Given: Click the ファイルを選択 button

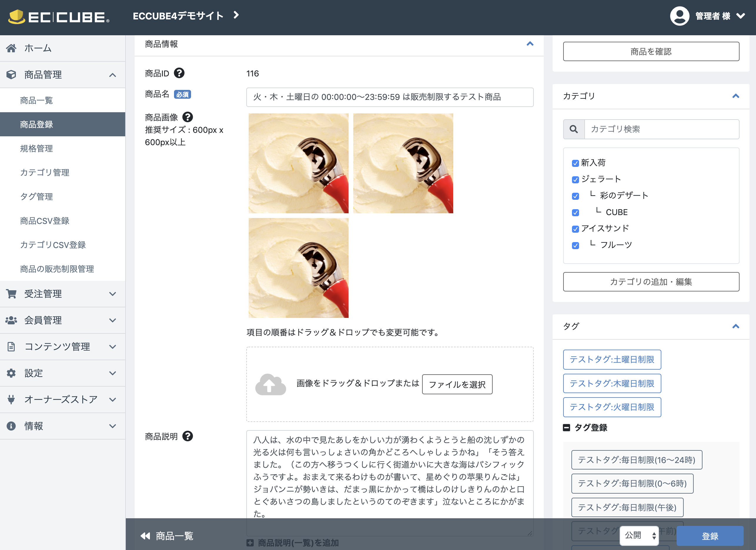Looking at the screenshot, I should (457, 384).
